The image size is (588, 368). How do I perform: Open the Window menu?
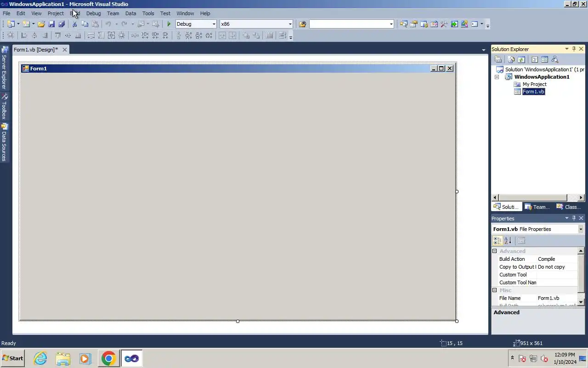click(185, 13)
